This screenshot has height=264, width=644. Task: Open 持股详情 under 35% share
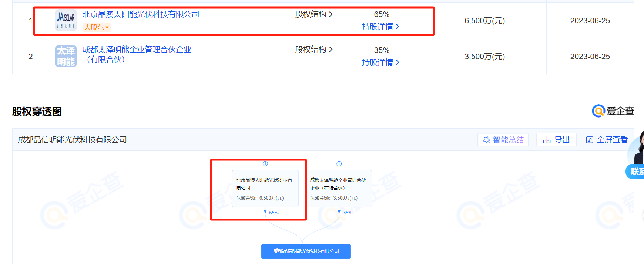(380, 62)
